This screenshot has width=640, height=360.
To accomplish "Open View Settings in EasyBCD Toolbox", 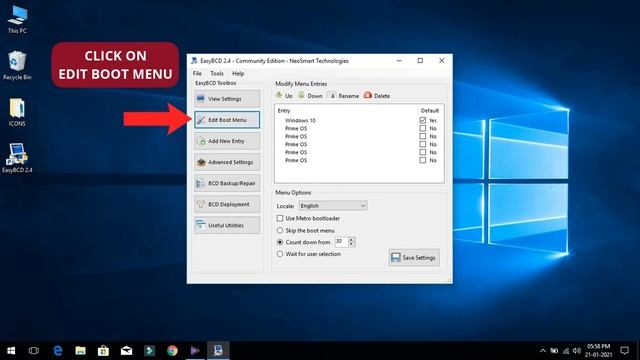I will [x=227, y=99].
